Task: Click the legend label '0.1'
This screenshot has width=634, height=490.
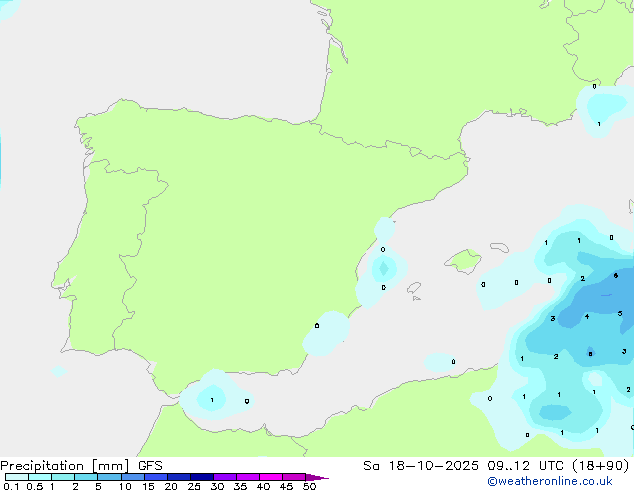Action: pyautogui.click(x=11, y=486)
